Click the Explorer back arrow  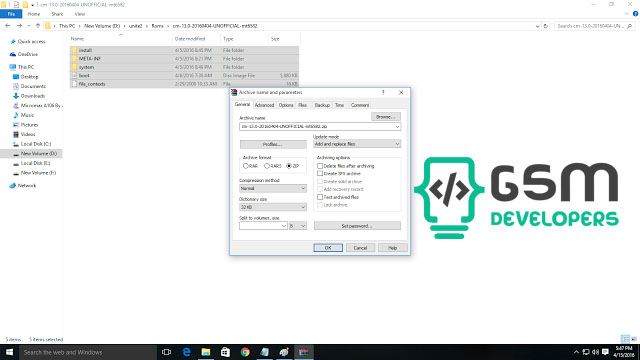(8, 26)
